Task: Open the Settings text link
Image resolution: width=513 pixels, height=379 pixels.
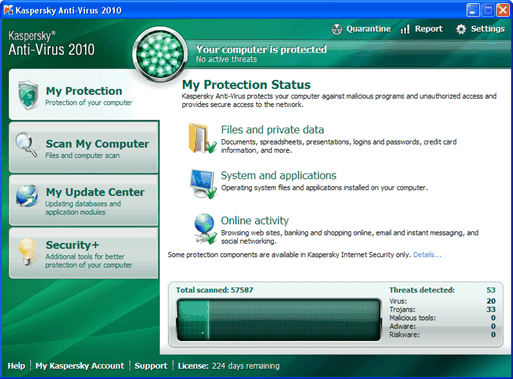Action: pyautogui.click(x=488, y=29)
